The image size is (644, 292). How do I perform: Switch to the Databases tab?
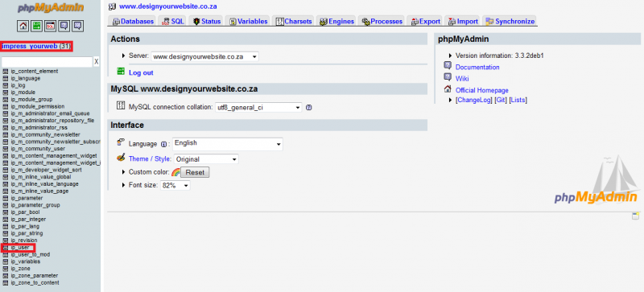[133, 22]
